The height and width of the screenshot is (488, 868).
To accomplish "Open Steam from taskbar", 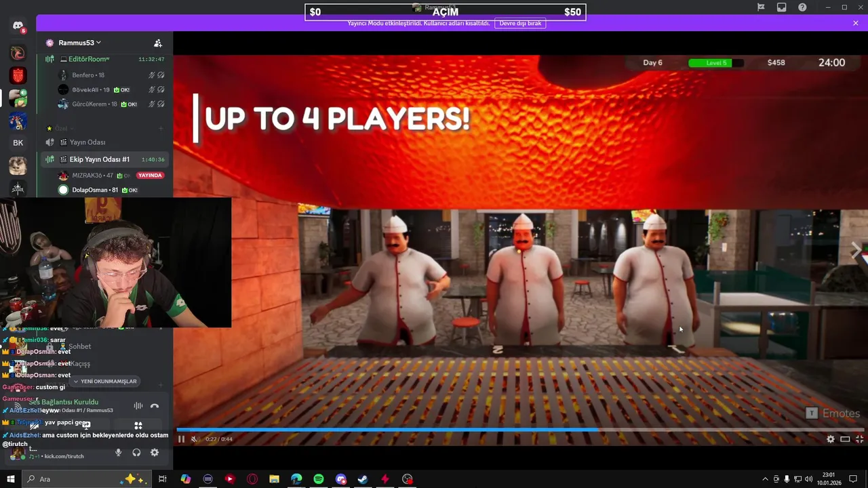I will (363, 479).
